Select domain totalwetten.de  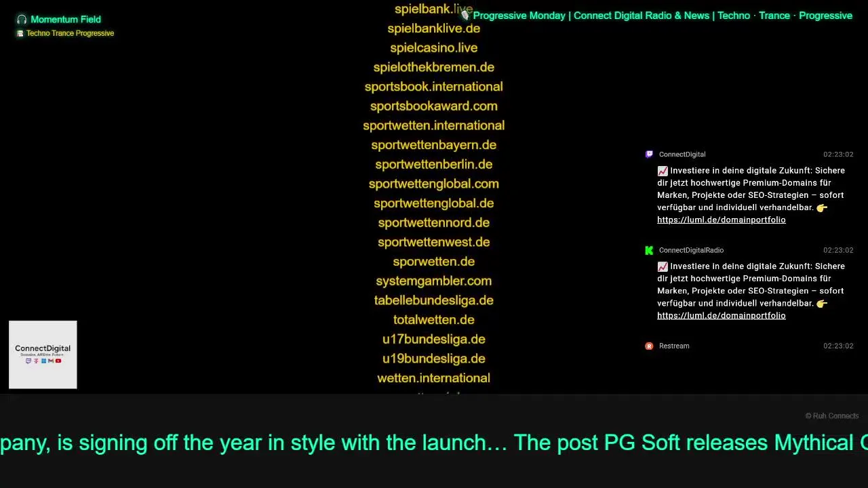coord(434,320)
